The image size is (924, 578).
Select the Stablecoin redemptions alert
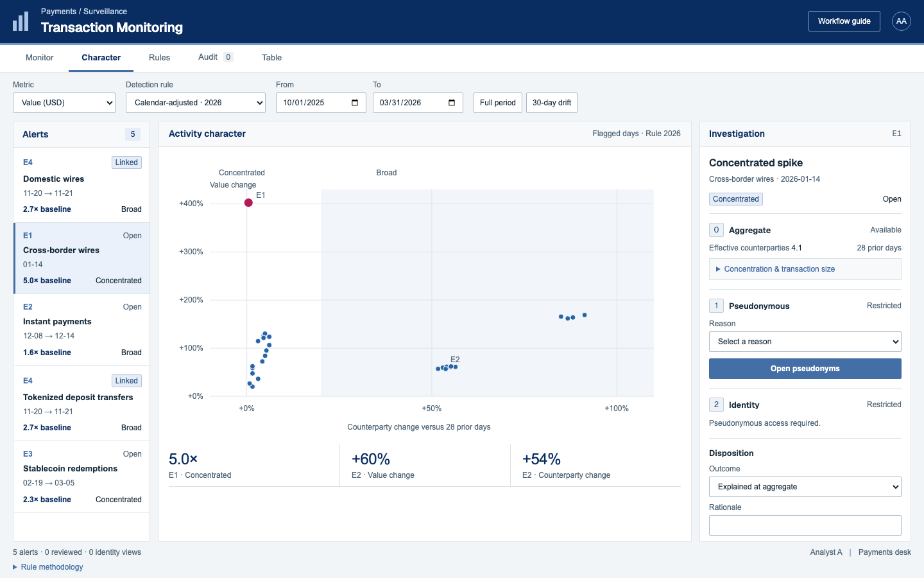(81, 477)
